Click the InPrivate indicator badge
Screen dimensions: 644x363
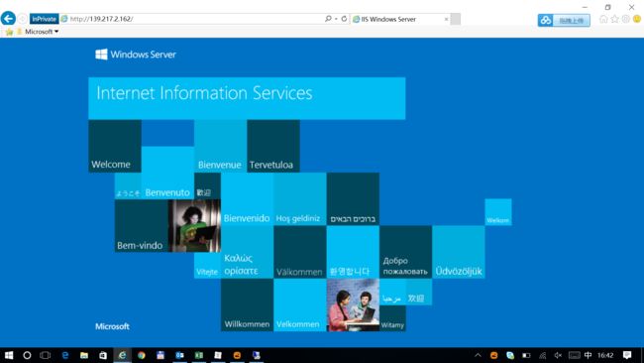tap(44, 19)
